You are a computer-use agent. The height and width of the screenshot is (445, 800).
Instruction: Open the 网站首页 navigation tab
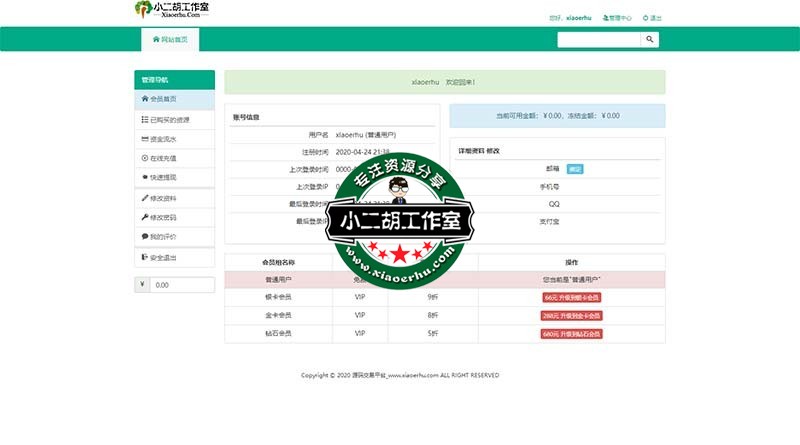pyautogui.click(x=170, y=40)
